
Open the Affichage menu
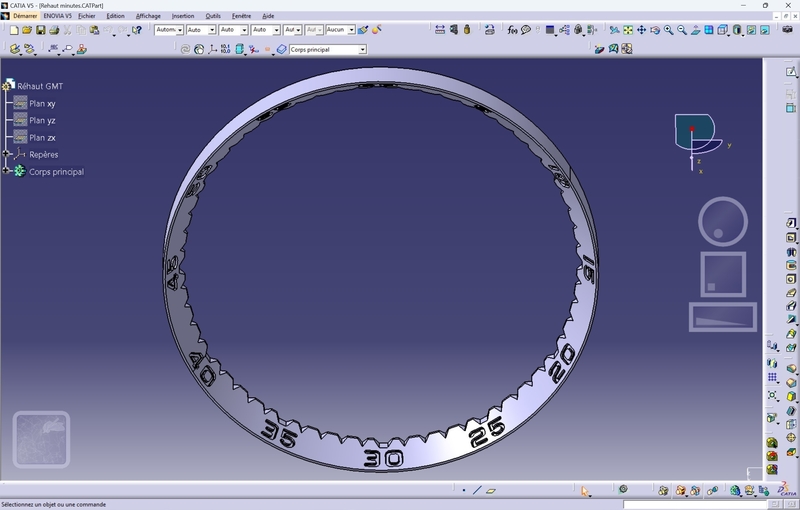point(148,16)
